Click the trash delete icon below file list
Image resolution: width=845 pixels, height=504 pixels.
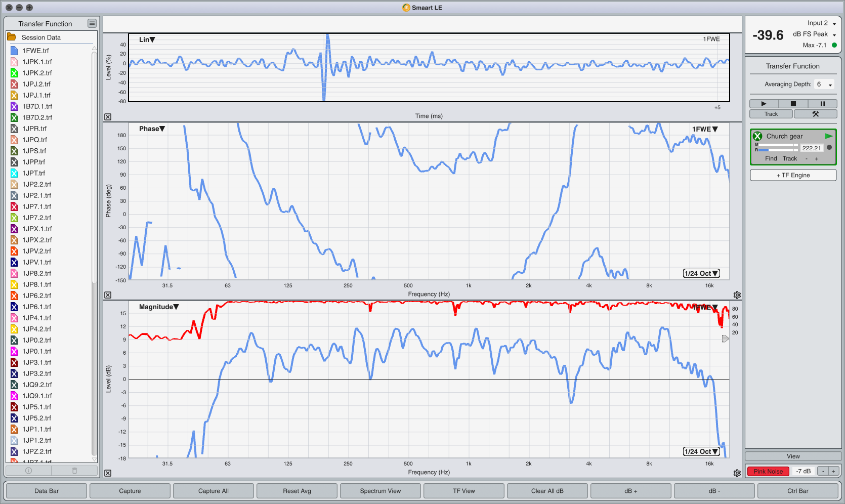click(74, 471)
